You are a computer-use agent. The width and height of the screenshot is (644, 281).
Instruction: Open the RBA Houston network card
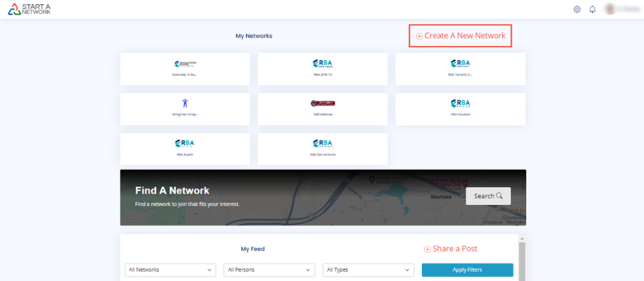point(460,108)
